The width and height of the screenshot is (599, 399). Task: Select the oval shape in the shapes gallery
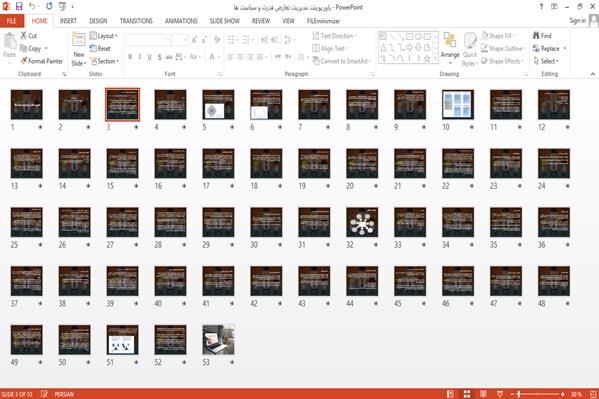coord(418,37)
